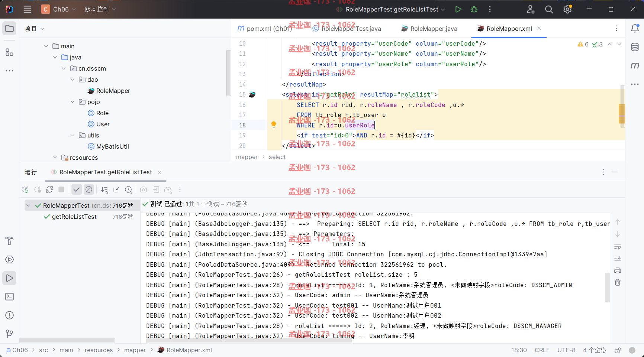The height and width of the screenshot is (357, 644).
Task: Open the Structure tool window
Action: click(10, 52)
